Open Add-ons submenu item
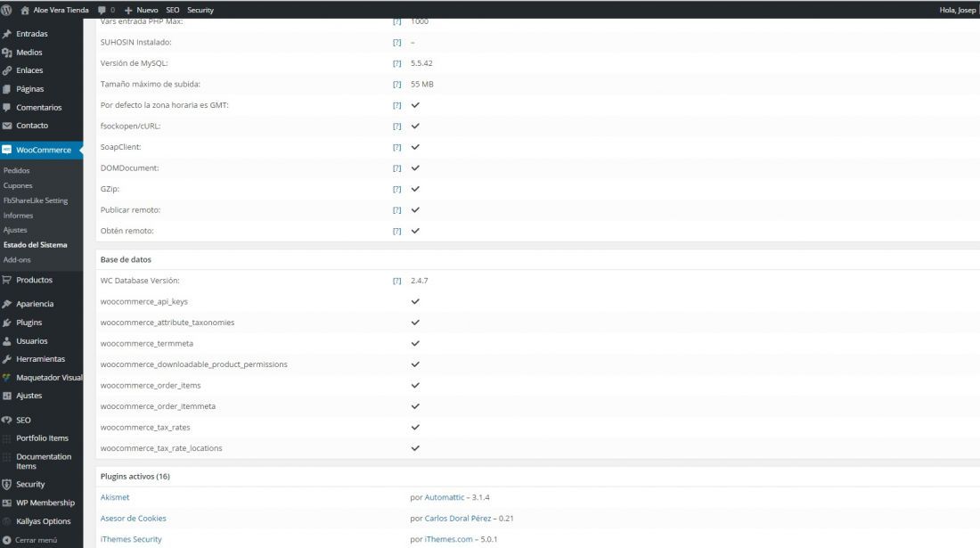The image size is (980, 548). tap(17, 260)
